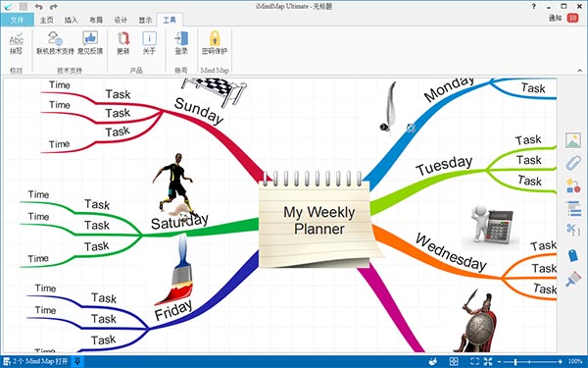The height and width of the screenshot is (368, 588).
Task: Switch to the 设计 design tab
Action: (x=121, y=20)
